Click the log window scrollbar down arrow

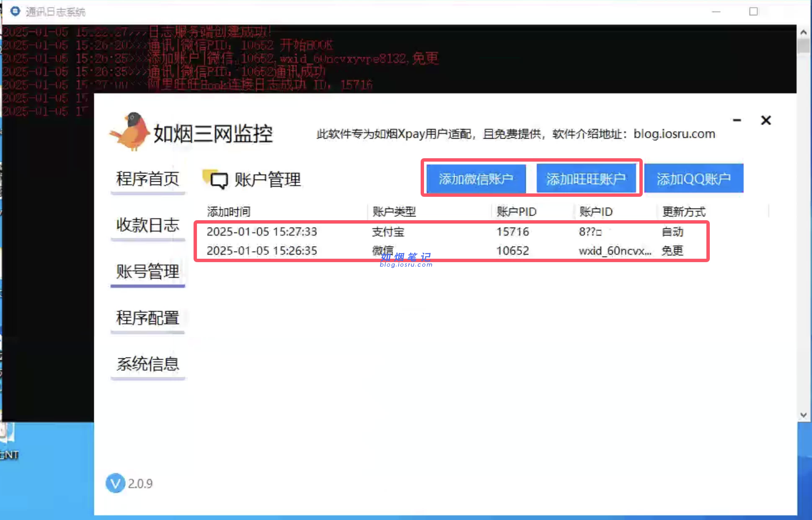(803, 415)
